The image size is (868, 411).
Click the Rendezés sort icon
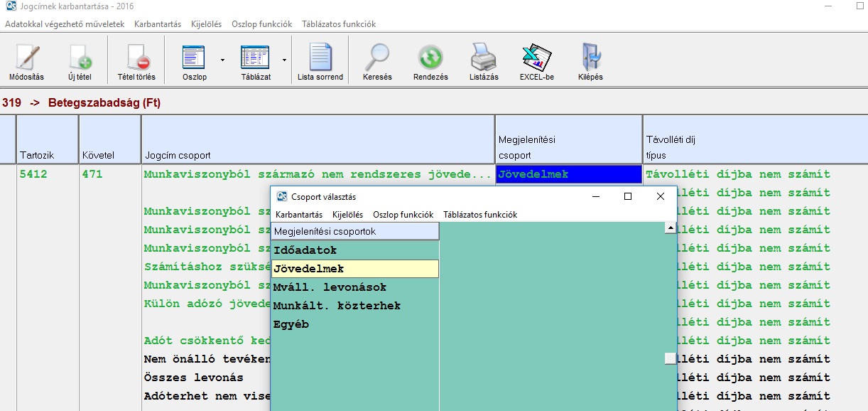pyautogui.click(x=430, y=57)
